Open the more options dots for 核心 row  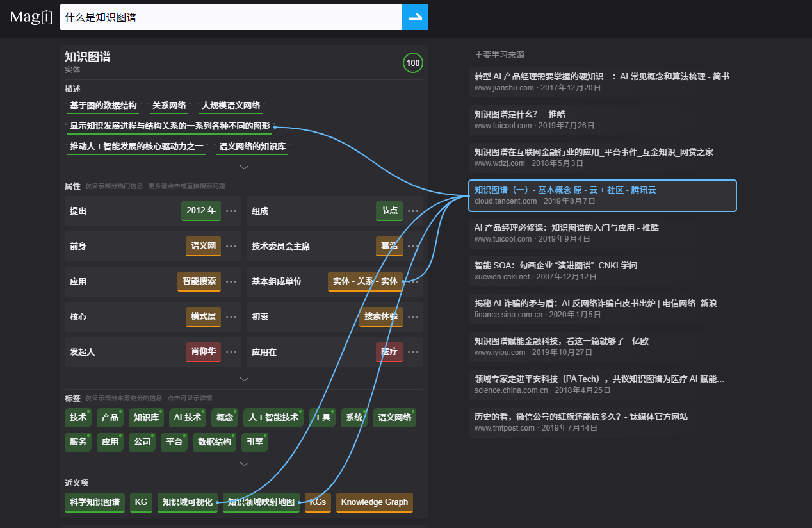[231, 317]
